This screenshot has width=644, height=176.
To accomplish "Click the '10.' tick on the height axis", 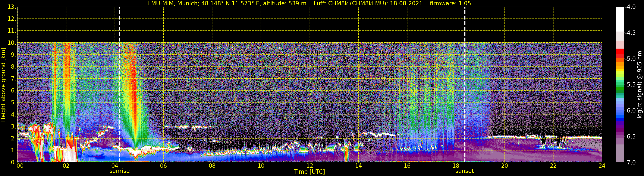I will pos(12,43).
